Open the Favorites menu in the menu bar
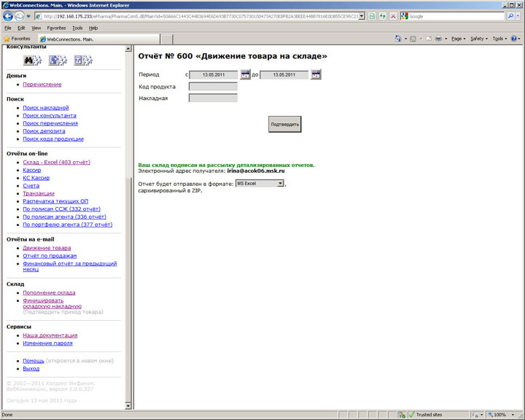This screenshot has width=525, height=420. (56, 28)
